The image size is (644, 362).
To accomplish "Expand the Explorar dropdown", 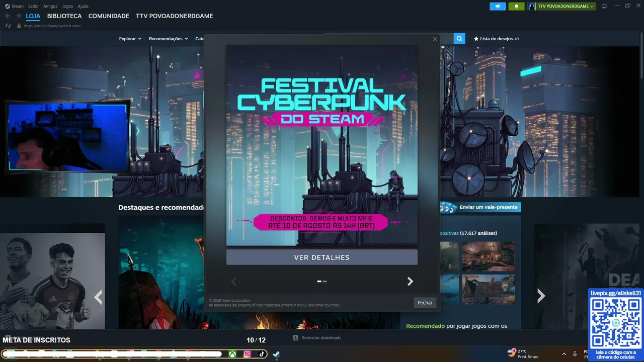I will pyautogui.click(x=130, y=39).
